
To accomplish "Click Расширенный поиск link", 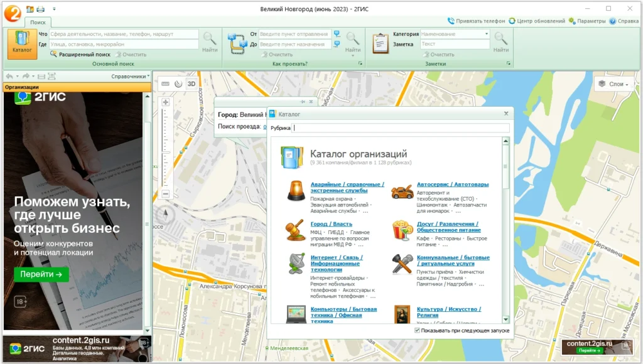I will pyautogui.click(x=80, y=54).
